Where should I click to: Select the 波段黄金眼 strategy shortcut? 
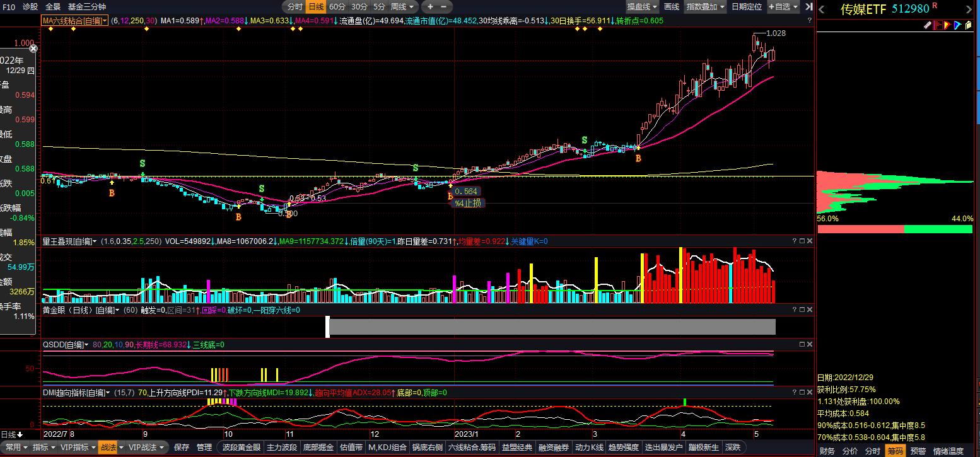coord(241,447)
